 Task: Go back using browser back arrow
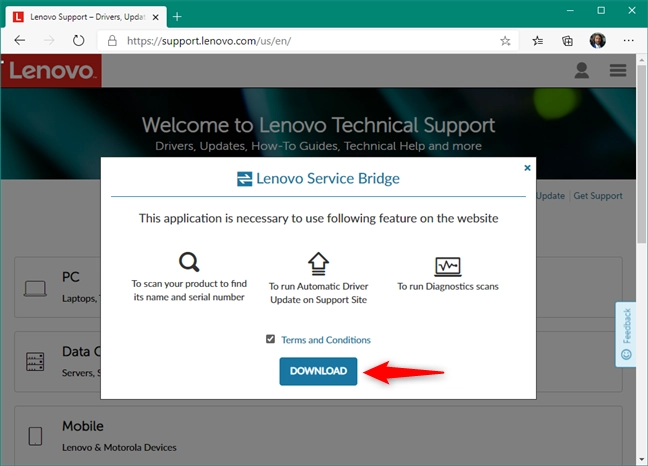tap(19, 40)
